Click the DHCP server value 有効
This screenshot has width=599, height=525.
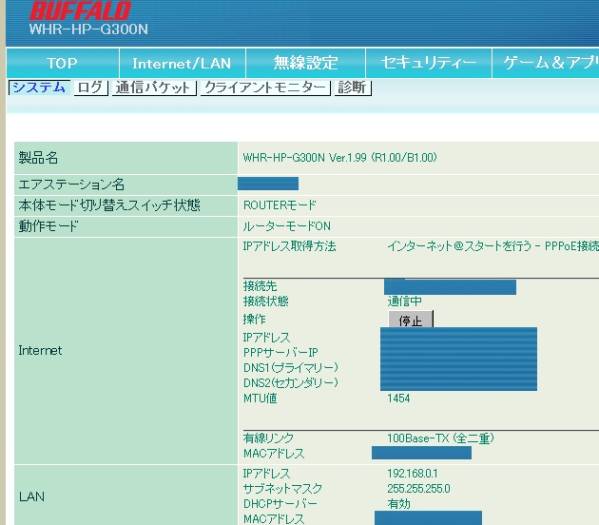399,504
